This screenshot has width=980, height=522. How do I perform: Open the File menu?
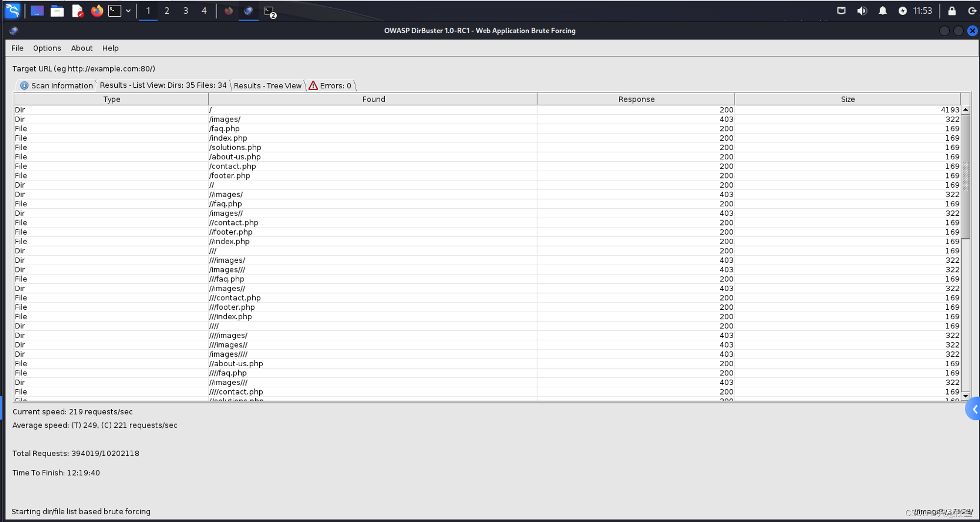(x=17, y=48)
